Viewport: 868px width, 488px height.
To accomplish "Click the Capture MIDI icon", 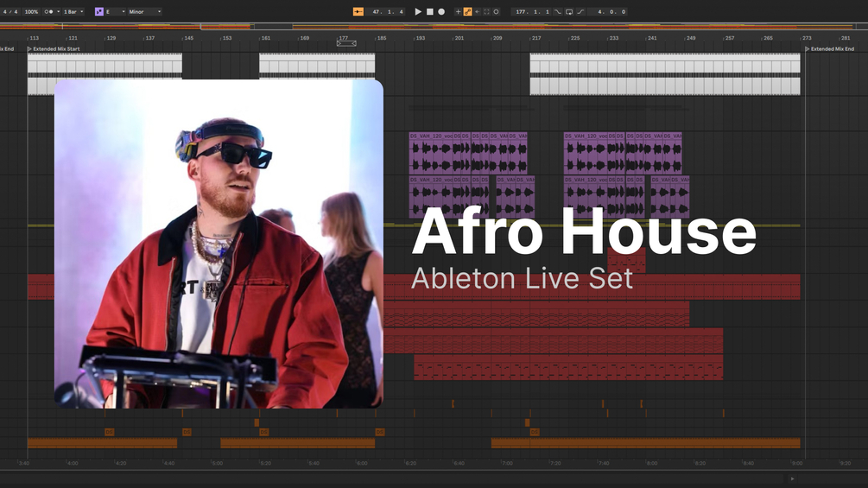I will point(486,11).
